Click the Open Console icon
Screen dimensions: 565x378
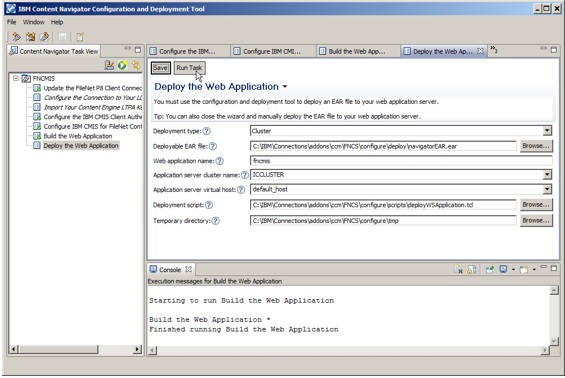(x=524, y=270)
